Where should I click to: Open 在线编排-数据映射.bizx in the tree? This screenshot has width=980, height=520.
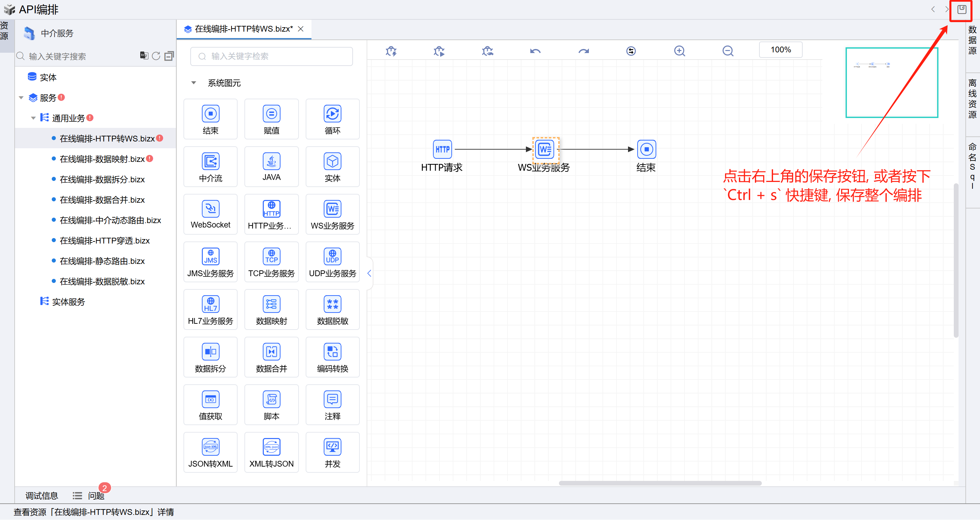point(102,159)
